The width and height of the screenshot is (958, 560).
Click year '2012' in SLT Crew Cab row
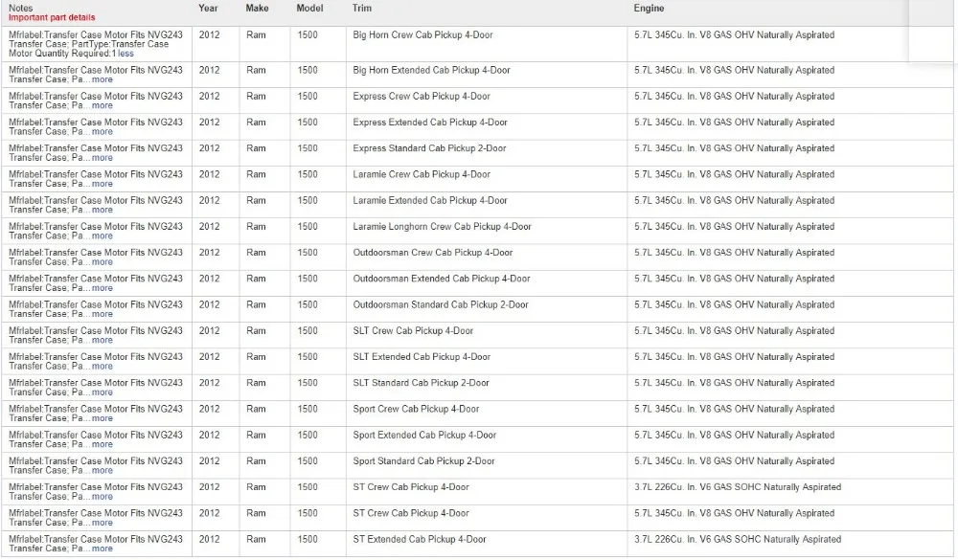coord(209,331)
